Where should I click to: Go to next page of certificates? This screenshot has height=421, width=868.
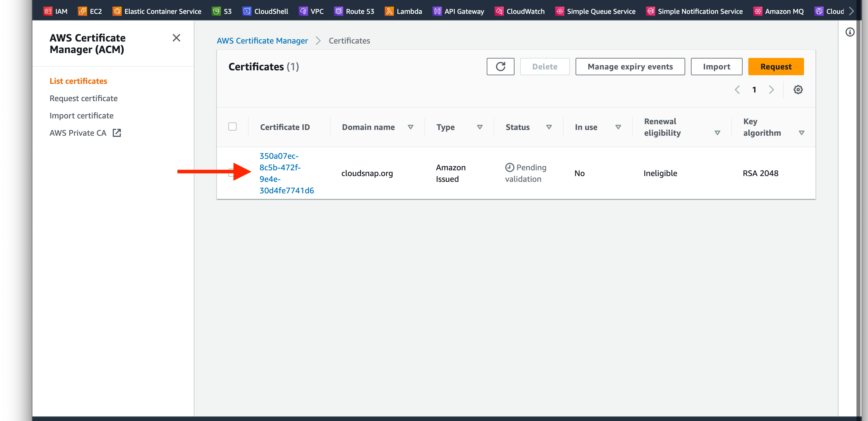pyautogui.click(x=771, y=90)
